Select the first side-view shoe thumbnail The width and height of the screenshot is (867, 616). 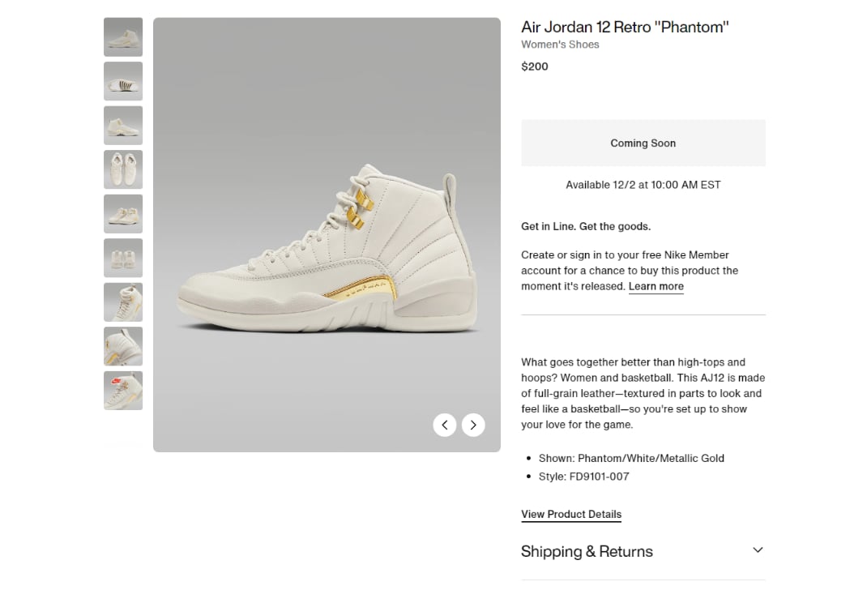click(123, 37)
